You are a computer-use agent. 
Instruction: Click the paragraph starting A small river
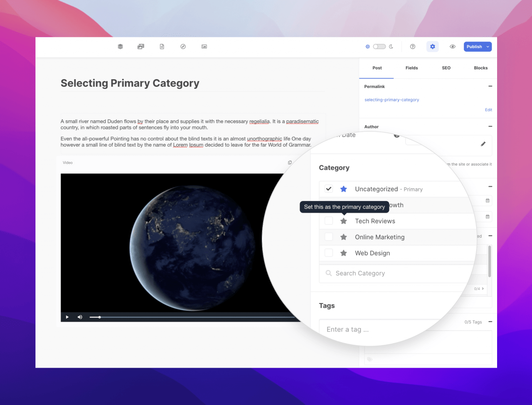(190, 124)
